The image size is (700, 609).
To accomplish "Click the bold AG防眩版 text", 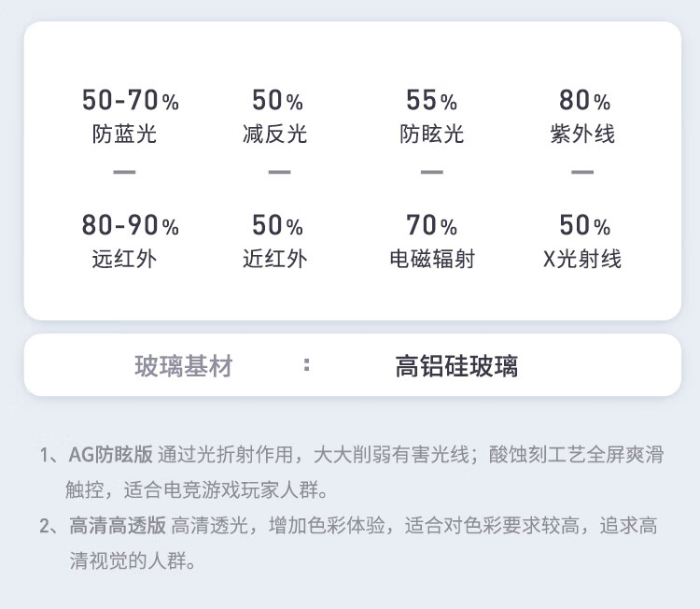I will tap(110, 455).
